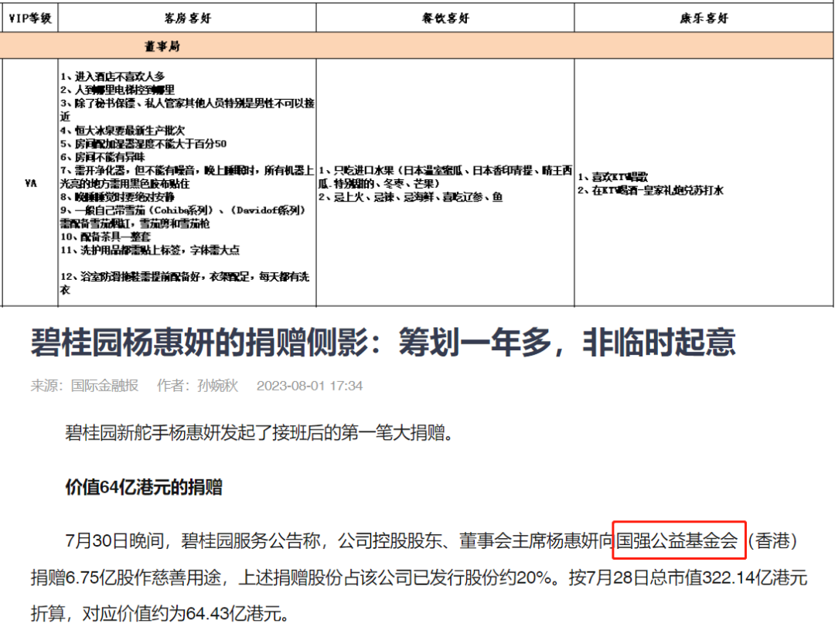Click the sentence starting "碧桂园新舵手杨惠妍发起了"
Image resolution: width=835 pixels, height=644 pixels.
point(259,432)
